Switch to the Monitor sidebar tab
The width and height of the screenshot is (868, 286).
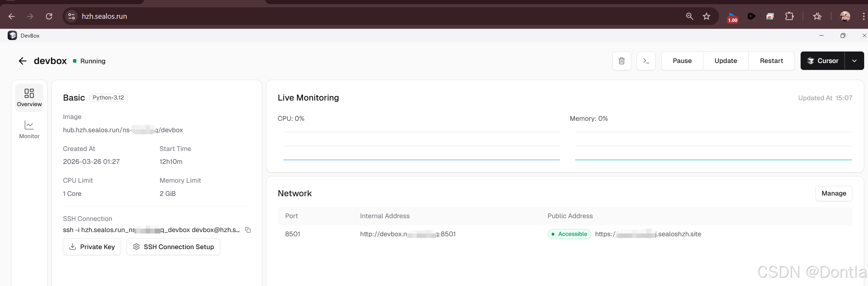click(x=29, y=130)
